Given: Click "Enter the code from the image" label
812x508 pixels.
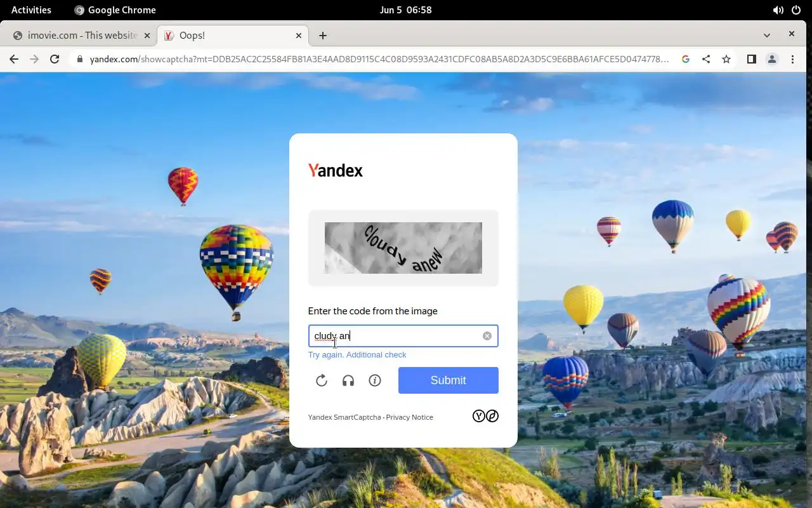Looking at the screenshot, I should coord(373,311).
